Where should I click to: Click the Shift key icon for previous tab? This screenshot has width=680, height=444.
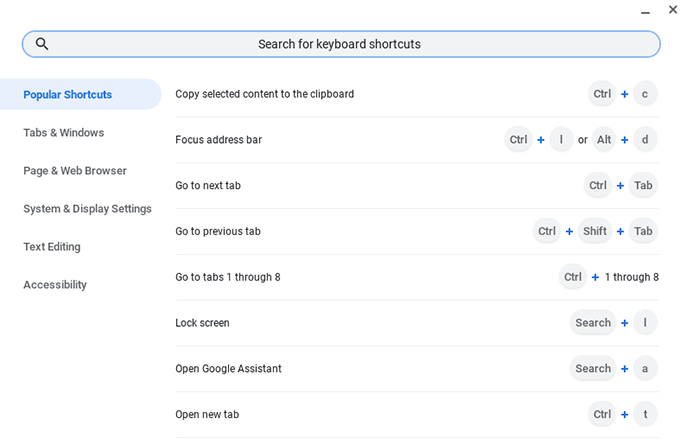click(x=595, y=231)
